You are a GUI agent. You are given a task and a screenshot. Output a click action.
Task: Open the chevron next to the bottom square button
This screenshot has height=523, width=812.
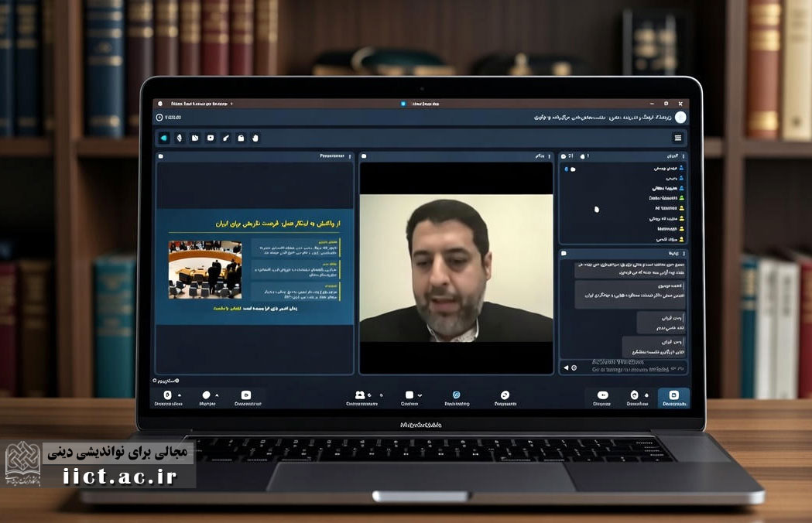[420, 395]
